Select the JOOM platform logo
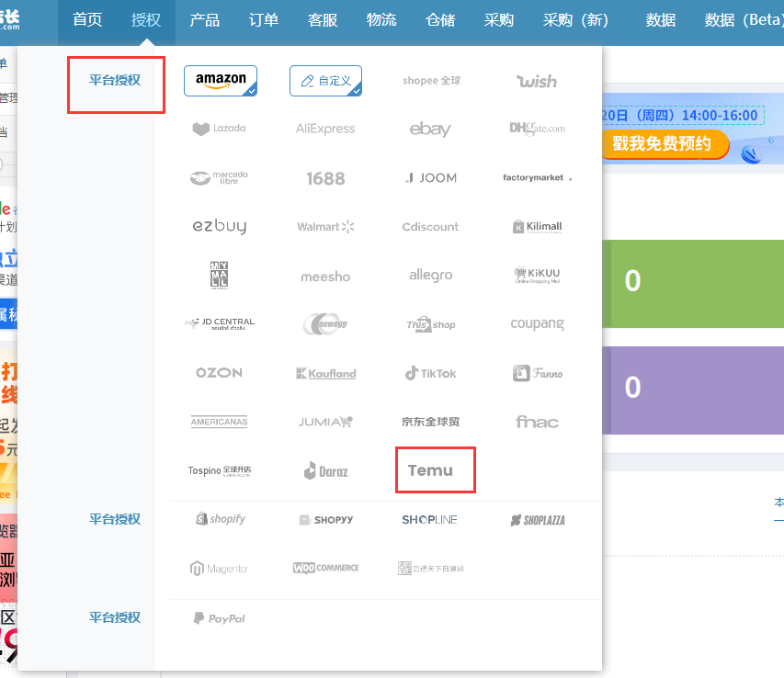 click(x=431, y=178)
